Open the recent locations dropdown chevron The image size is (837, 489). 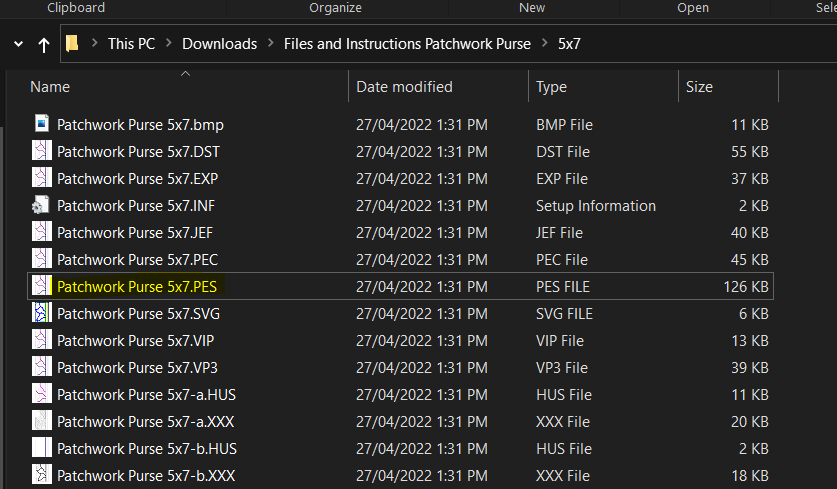click(x=18, y=45)
